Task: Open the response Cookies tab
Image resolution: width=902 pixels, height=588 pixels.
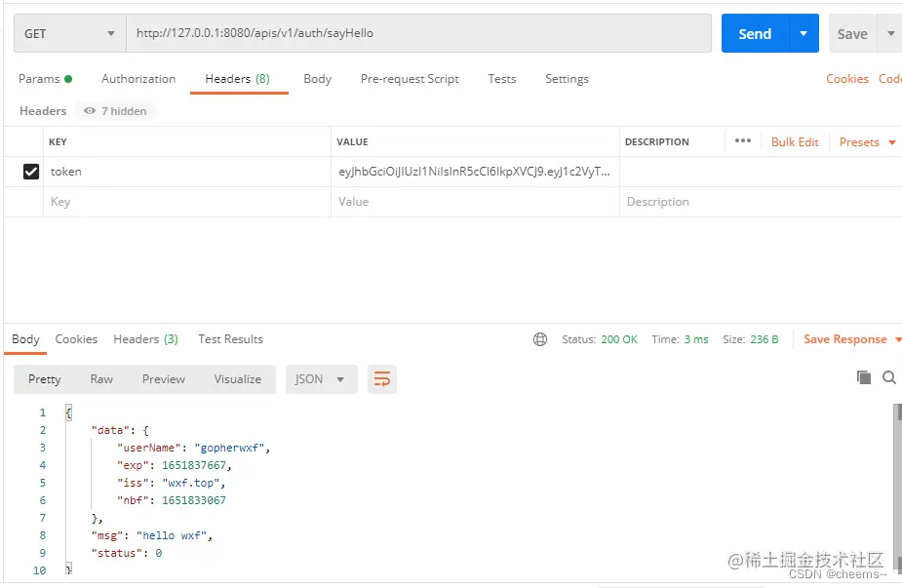Action: (76, 339)
